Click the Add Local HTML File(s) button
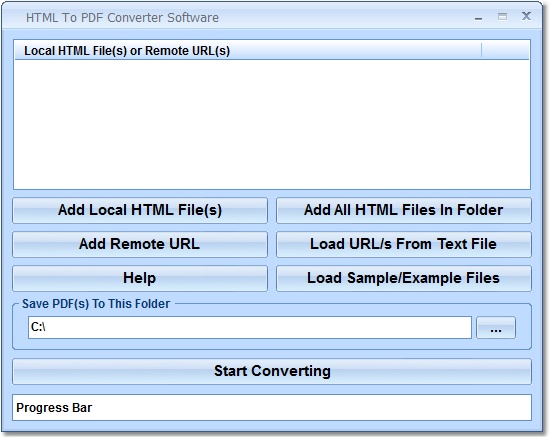The image size is (550, 439). 140,210
